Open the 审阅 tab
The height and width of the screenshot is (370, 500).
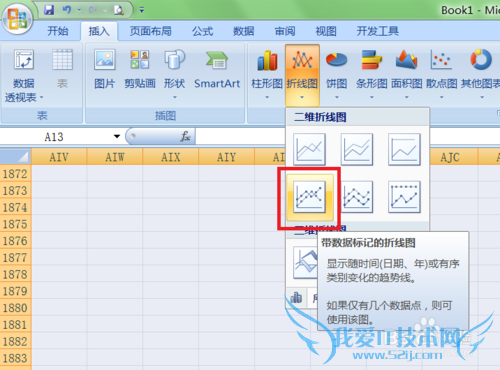(285, 31)
